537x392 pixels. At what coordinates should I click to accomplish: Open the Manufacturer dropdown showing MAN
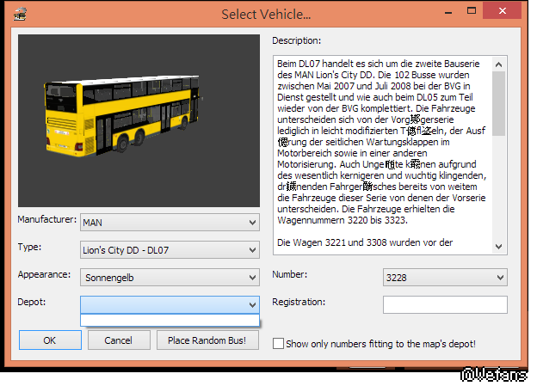[x=170, y=223]
